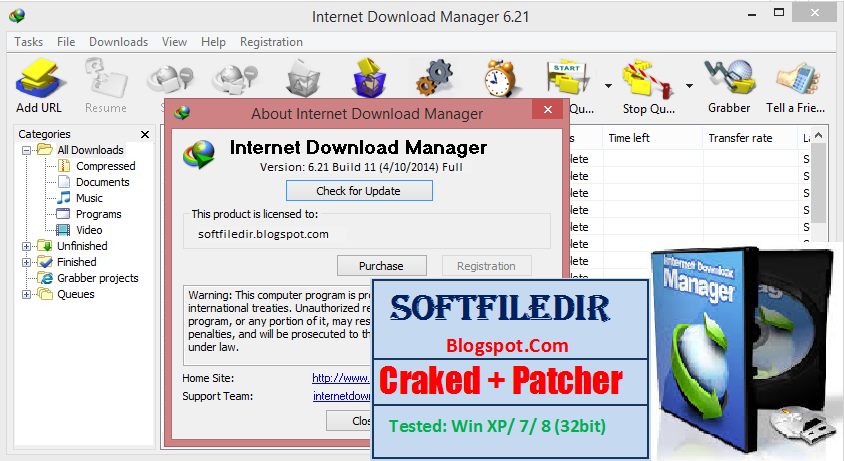
Task: Click the Transfer rate column header
Action: pos(750,138)
